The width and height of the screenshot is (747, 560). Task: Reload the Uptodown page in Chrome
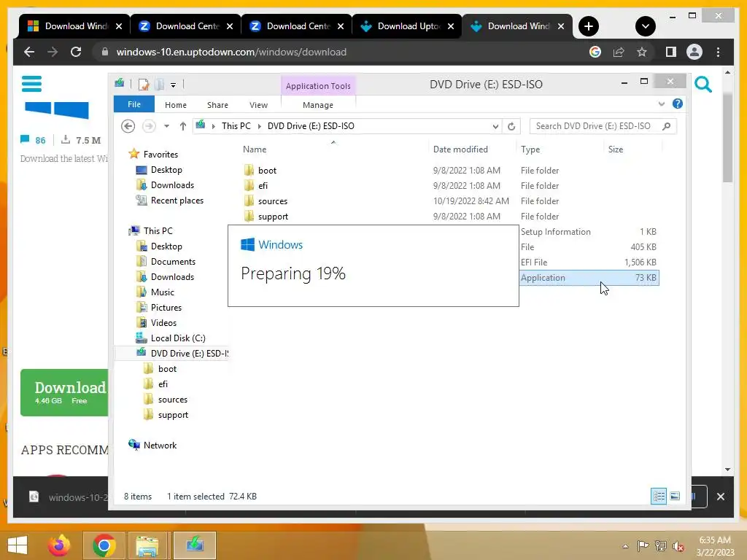[76, 52]
